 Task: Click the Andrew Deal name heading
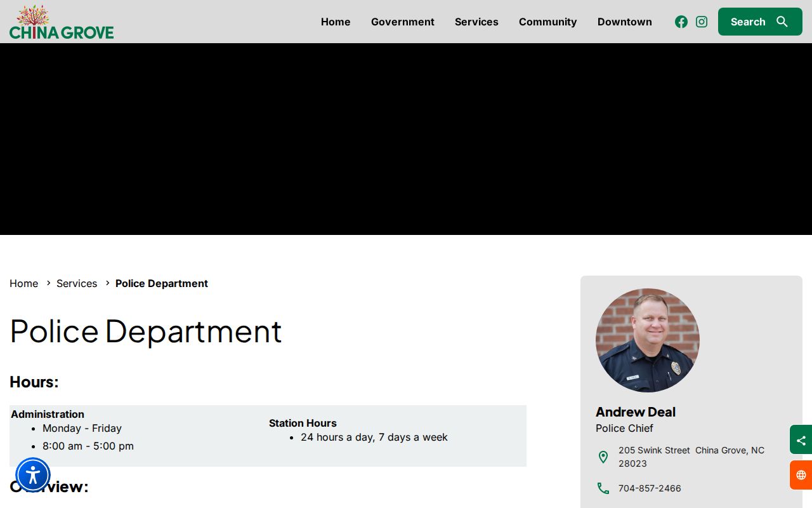pyautogui.click(x=636, y=411)
